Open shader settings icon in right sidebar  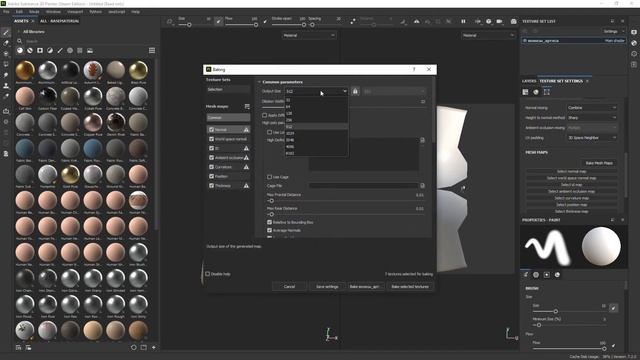pos(634,43)
